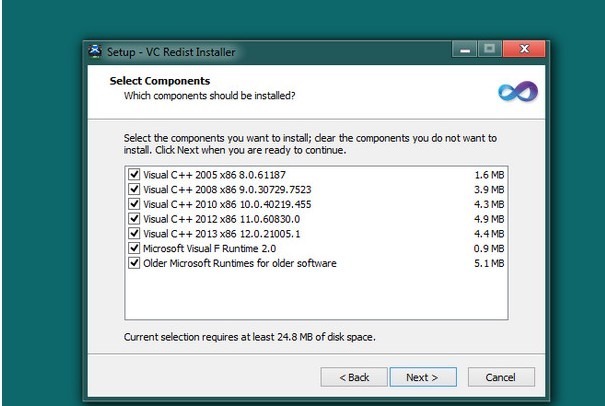Click the Visual Studio infinity logo
Viewport: 605px width, 406px height.
(517, 92)
